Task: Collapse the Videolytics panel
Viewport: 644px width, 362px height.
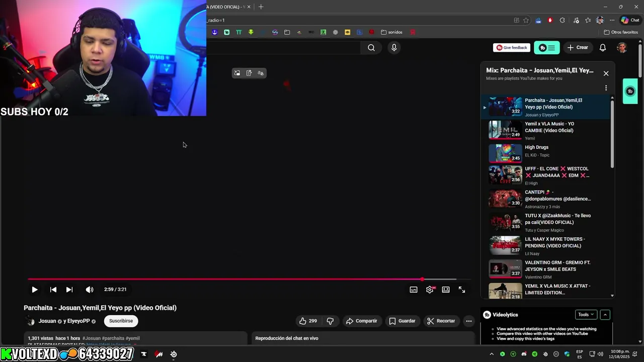Action: click(x=605, y=315)
